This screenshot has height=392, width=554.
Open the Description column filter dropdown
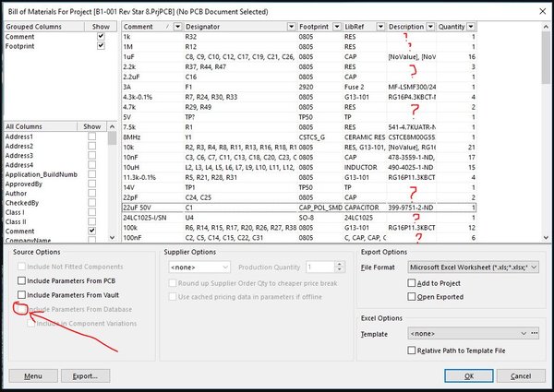point(430,27)
